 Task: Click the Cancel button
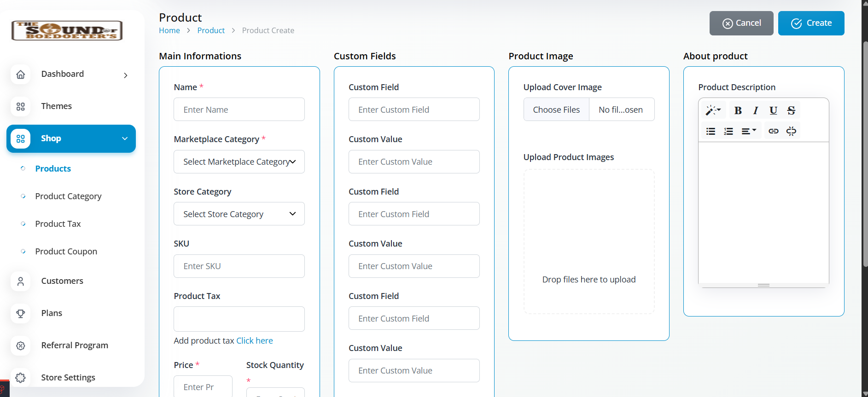(x=741, y=23)
